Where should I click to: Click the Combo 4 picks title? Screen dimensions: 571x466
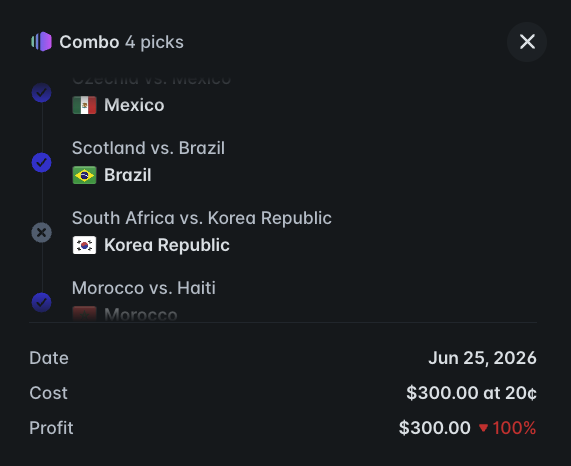[122, 42]
